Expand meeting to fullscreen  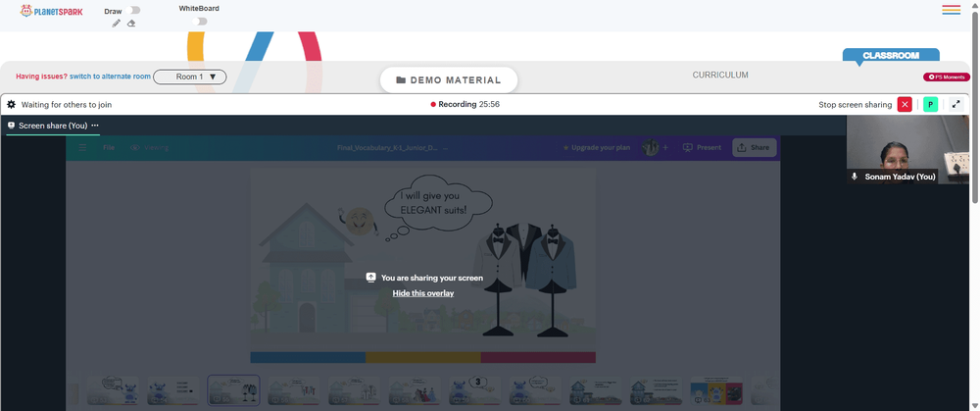coord(956,105)
